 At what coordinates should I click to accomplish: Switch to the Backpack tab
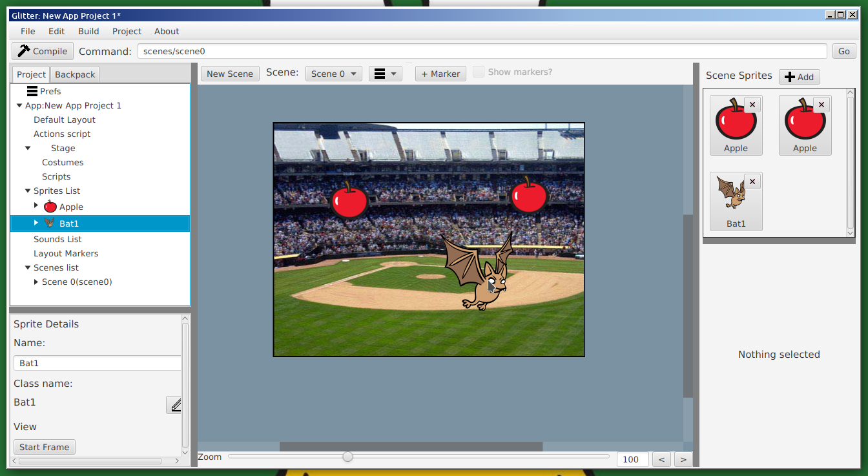[75, 74]
